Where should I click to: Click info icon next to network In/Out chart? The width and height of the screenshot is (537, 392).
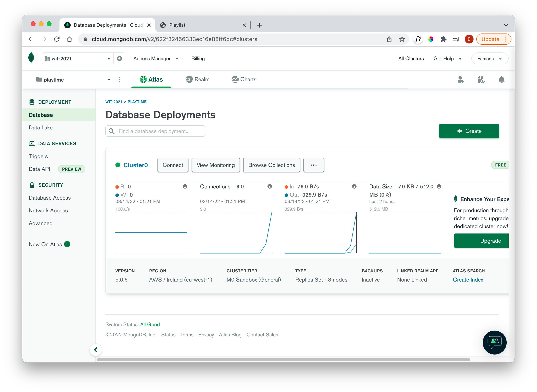pos(354,186)
